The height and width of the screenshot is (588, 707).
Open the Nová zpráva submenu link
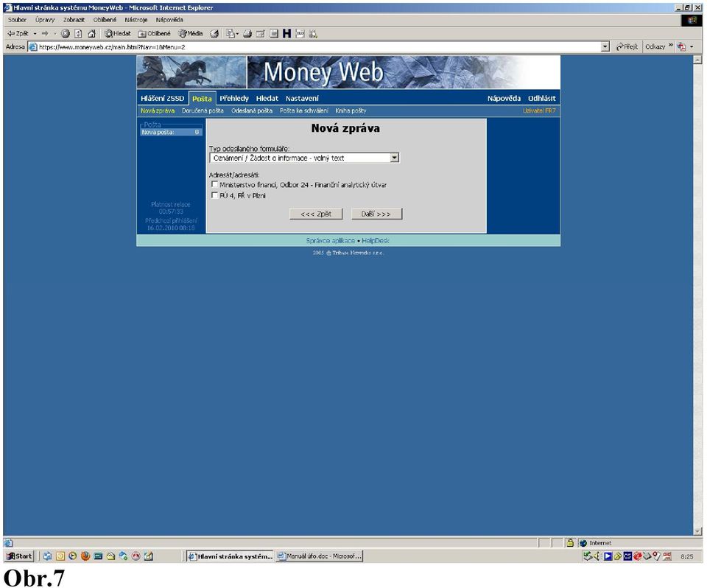[x=158, y=111]
